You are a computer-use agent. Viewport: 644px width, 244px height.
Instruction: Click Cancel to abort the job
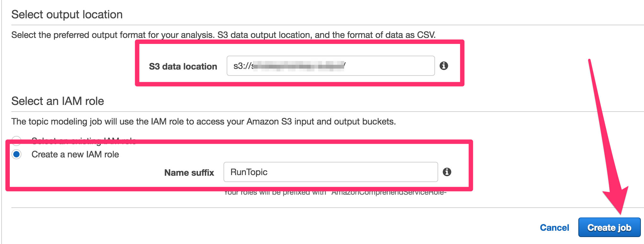554,227
